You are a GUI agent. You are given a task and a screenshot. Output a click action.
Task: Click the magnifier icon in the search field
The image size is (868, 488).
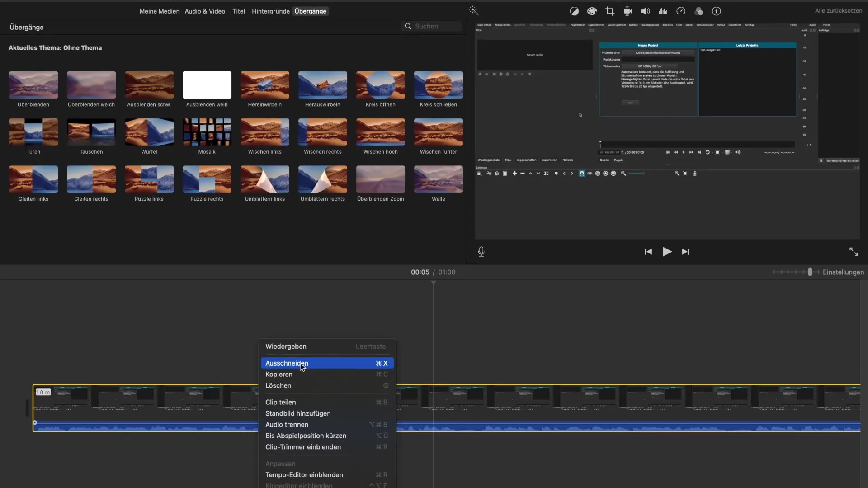coord(408,26)
